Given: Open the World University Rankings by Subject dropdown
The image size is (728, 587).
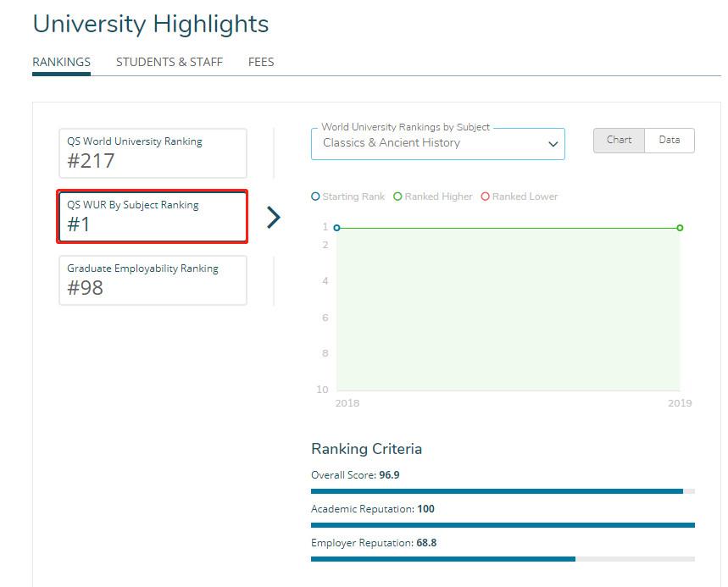Looking at the screenshot, I should coord(428,143).
